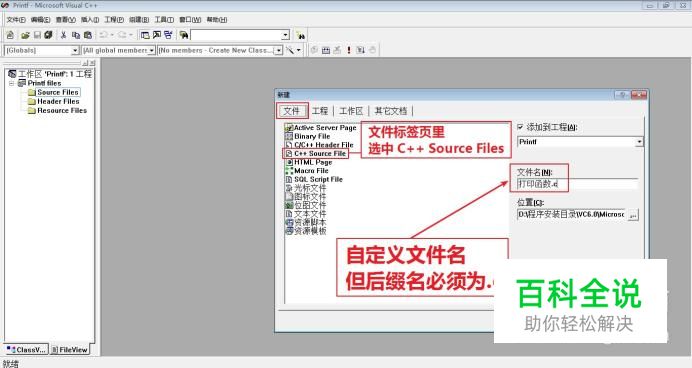Open the WizardBar wand dropdown arrow
This screenshot has width=692, height=368.
tap(299, 50)
